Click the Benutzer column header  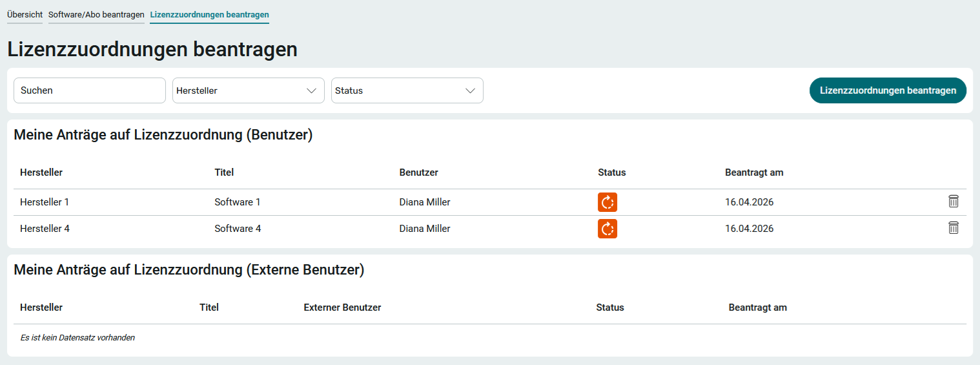click(x=418, y=172)
